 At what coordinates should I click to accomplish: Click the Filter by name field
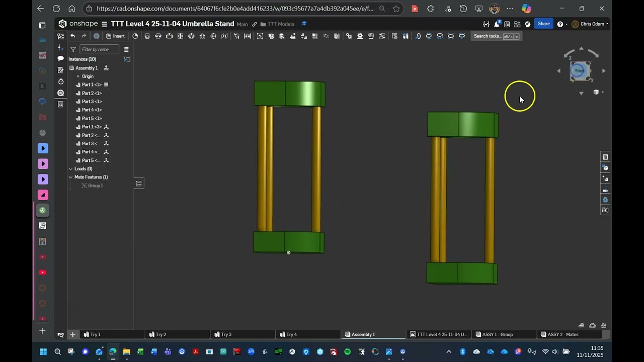pyautogui.click(x=99, y=49)
